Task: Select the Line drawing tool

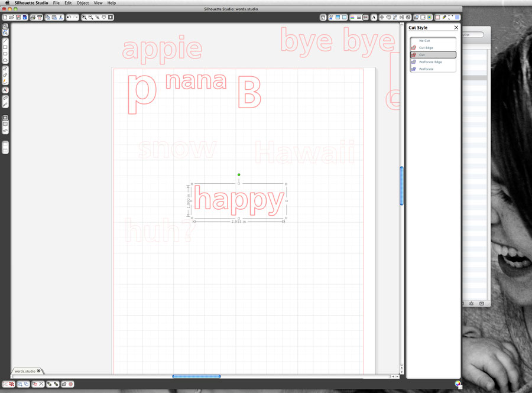Action: 5,41
